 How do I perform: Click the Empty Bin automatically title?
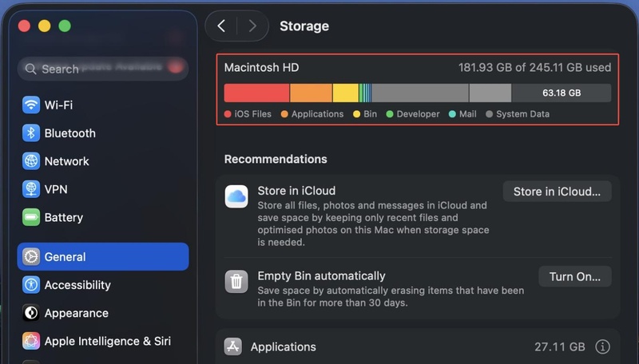(x=321, y=275)
